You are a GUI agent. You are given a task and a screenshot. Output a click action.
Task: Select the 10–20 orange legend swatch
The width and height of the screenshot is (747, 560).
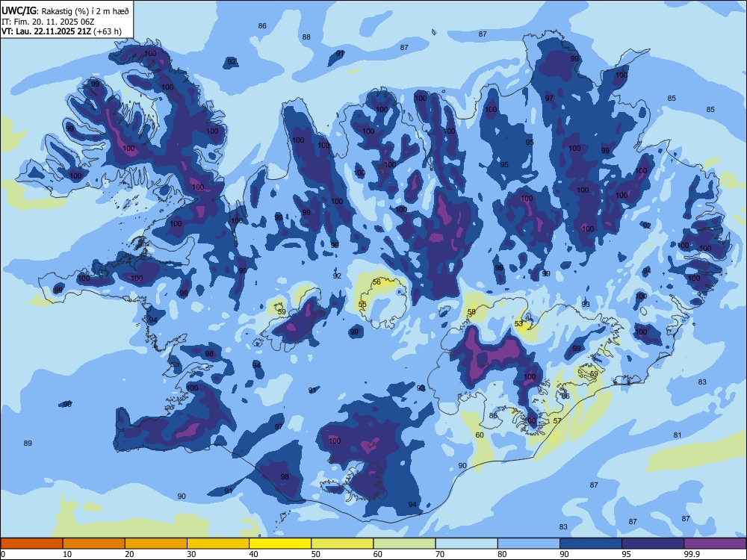[x=94, y=544]
